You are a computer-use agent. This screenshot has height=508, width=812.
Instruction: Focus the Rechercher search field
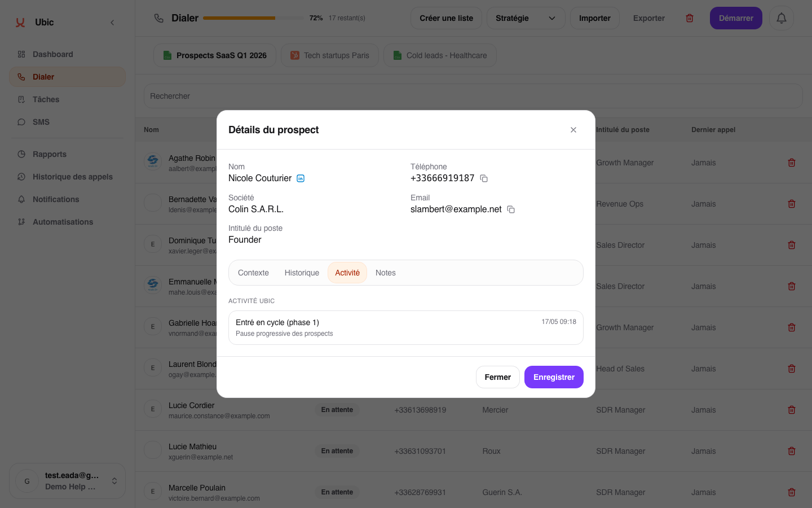tap(473, 96)
